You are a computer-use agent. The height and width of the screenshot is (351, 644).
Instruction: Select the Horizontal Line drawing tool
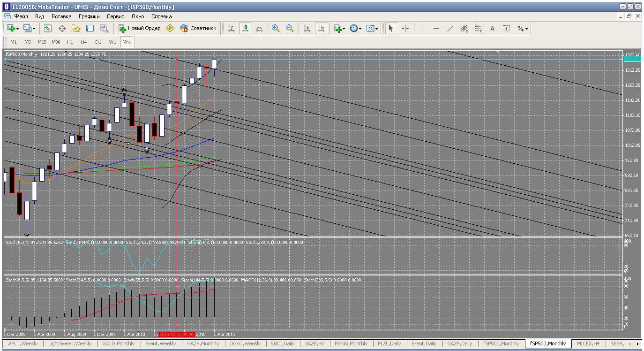coord(436,29)
